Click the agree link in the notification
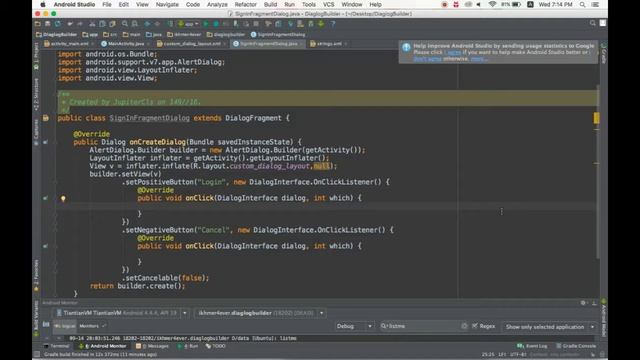 pos(454,53)
